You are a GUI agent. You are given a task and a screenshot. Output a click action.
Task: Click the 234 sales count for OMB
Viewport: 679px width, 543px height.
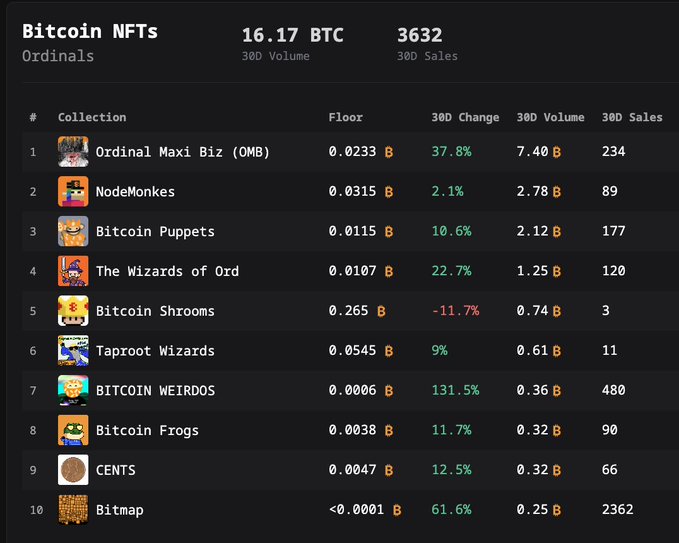(x=614, y=152)
